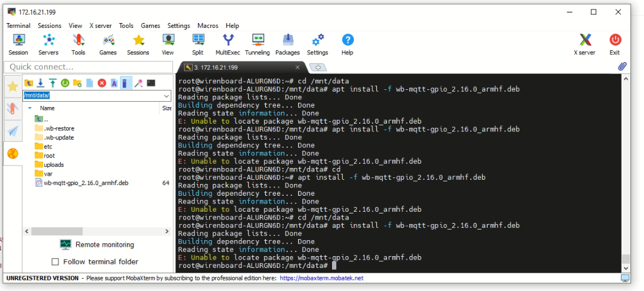Select the uploads folder
This screenshot has height=291, width=644.
pos(49,164)
